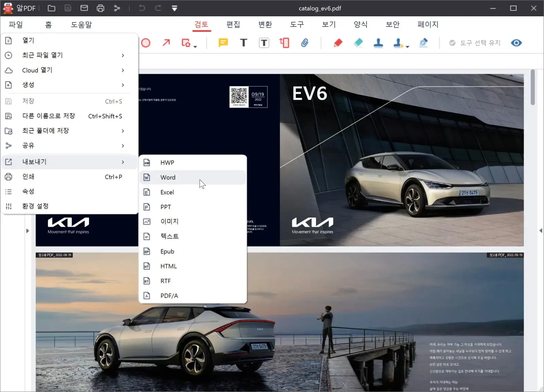Open the 도움말 menu
544x392 pixels.
click(81, 25)
